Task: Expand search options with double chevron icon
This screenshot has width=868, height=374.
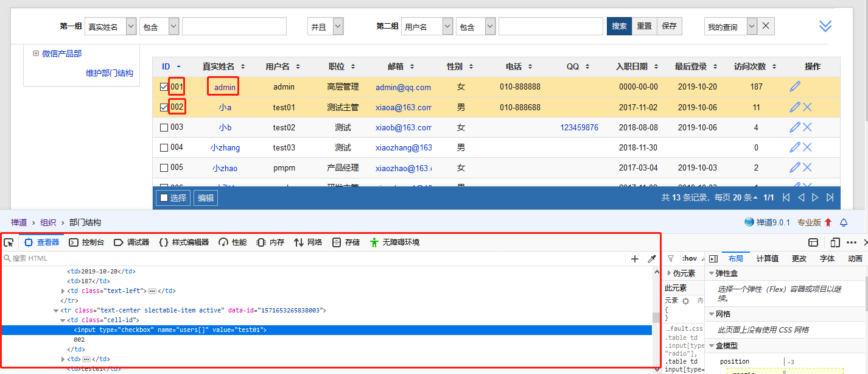Action: coord(825,26)
